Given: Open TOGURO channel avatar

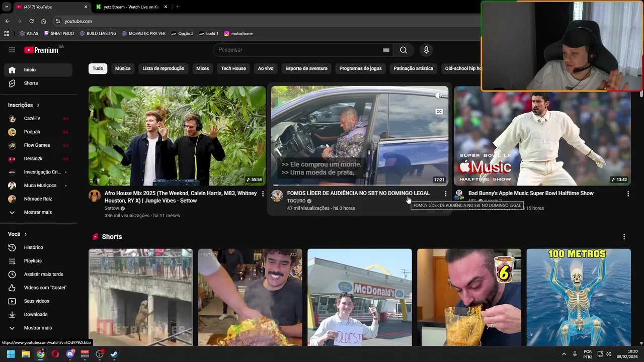Looking at the screenshot, I should tap(277, 196).
